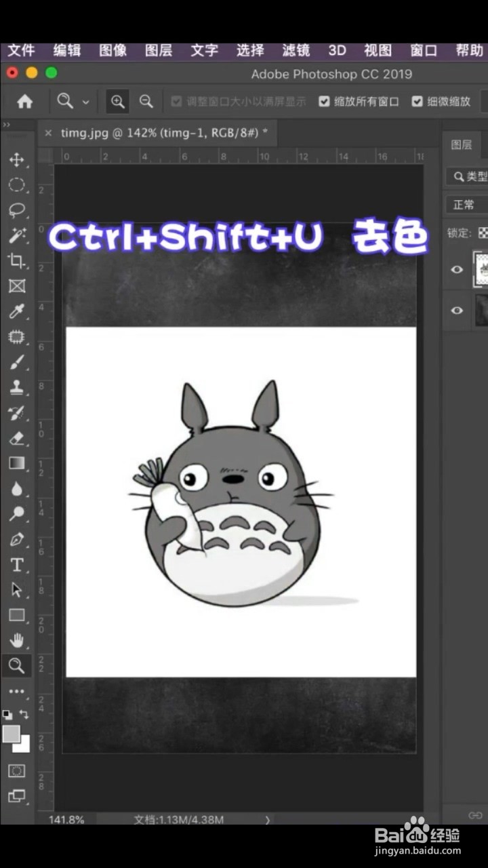Click the 141.8% zoom level field
This screenshot has height=868, width=488.
coord(66,819)
